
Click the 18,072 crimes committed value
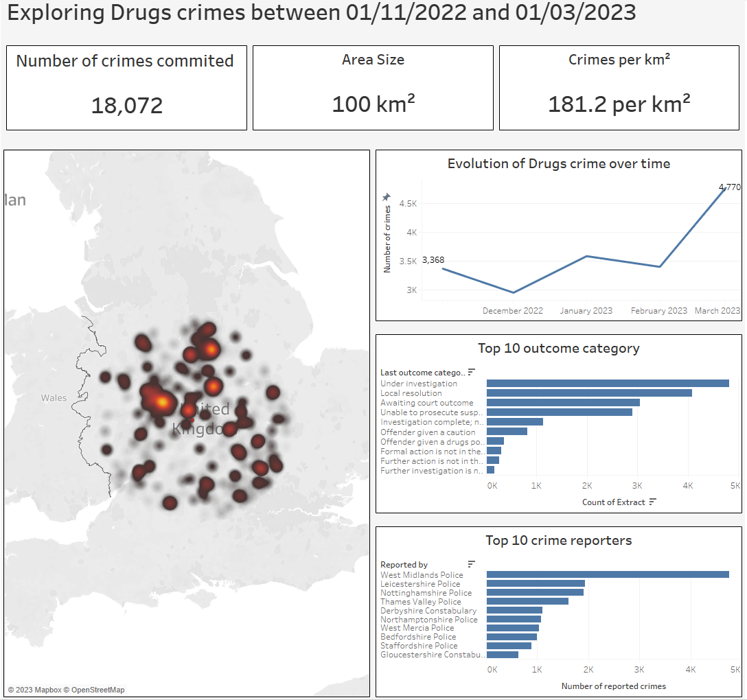[x=127, y=106]
